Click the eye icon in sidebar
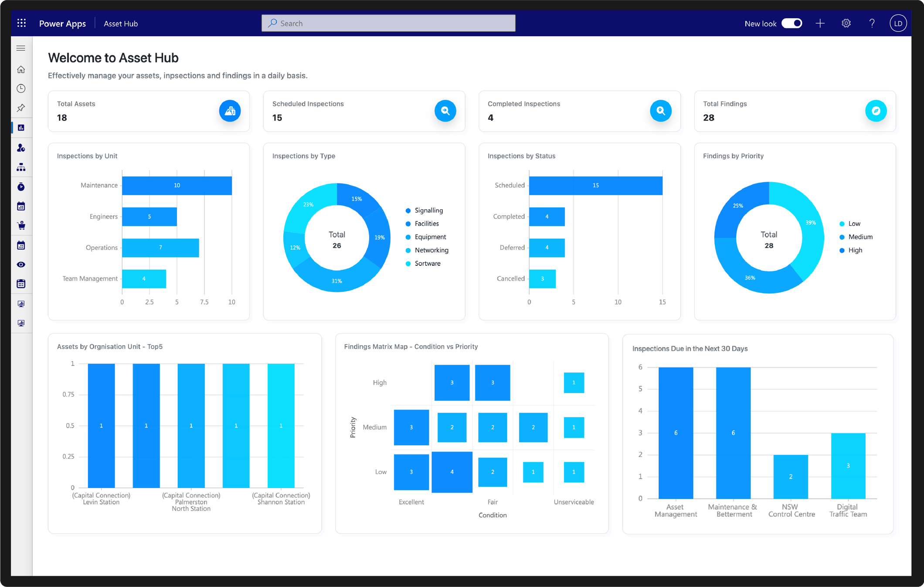 coord(21,265)
